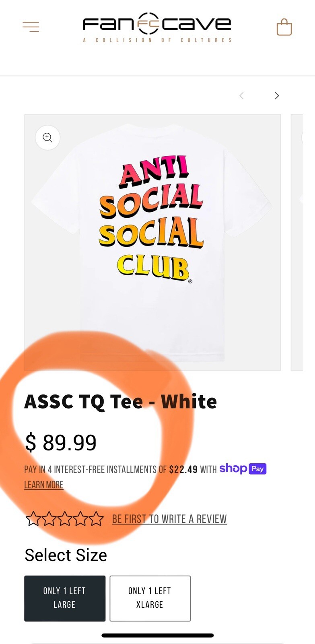315x644 pixels.
Task: Rate the product five stars
Action: pyautogui.click(x=96, y=519)
